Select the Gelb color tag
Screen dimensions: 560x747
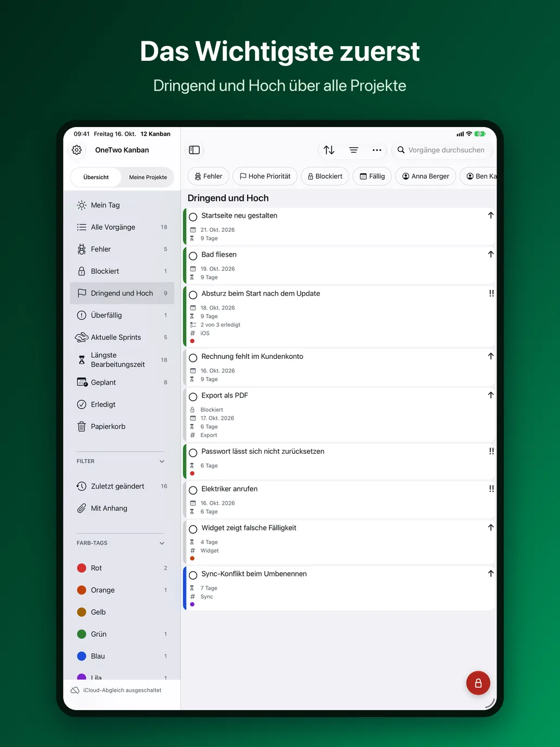tap(122, 612)
